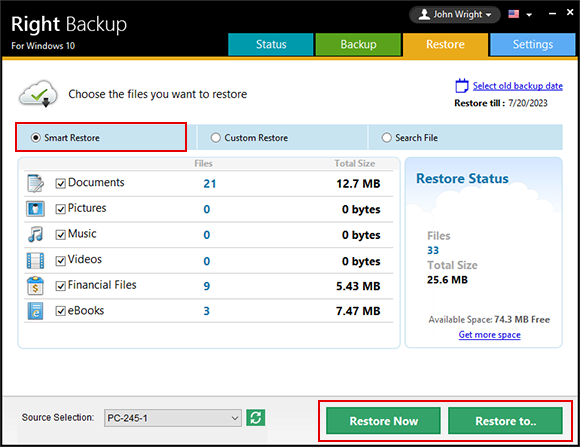Minimize the Right Backup window
Image resolution: width=580 pixels, height=447 pixels.
[x=552, y=14]
